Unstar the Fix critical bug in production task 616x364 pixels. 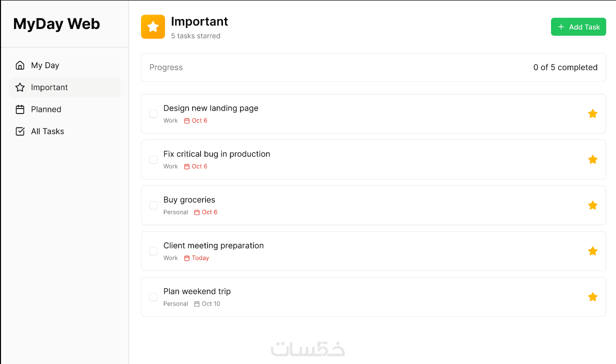[x=592, y=159]
